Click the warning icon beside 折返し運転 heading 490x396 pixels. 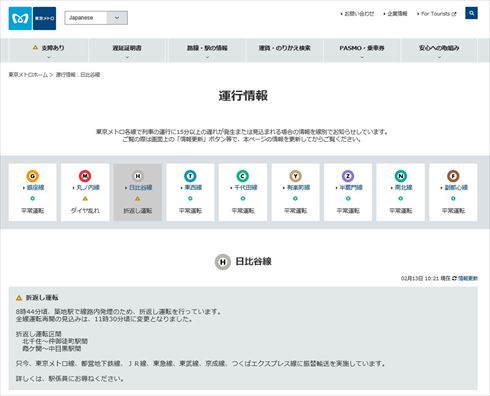(x=19, y=298)
